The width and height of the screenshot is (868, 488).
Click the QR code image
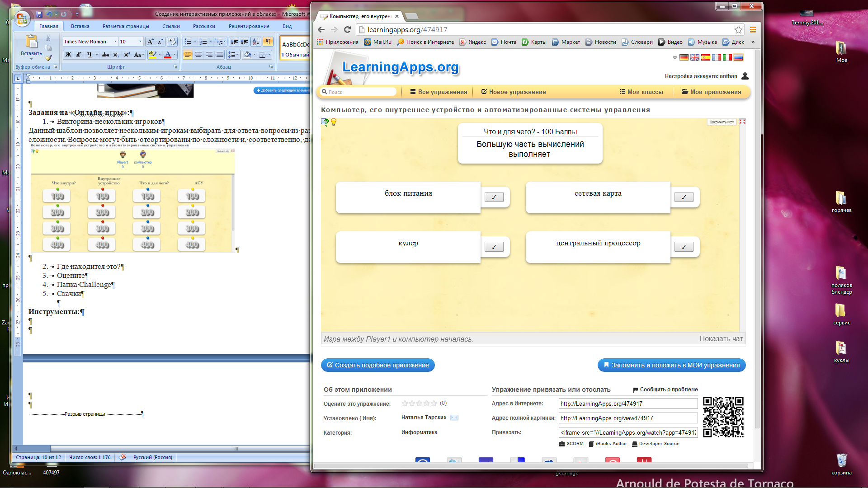pyautogui.click(x=723, y=417)
